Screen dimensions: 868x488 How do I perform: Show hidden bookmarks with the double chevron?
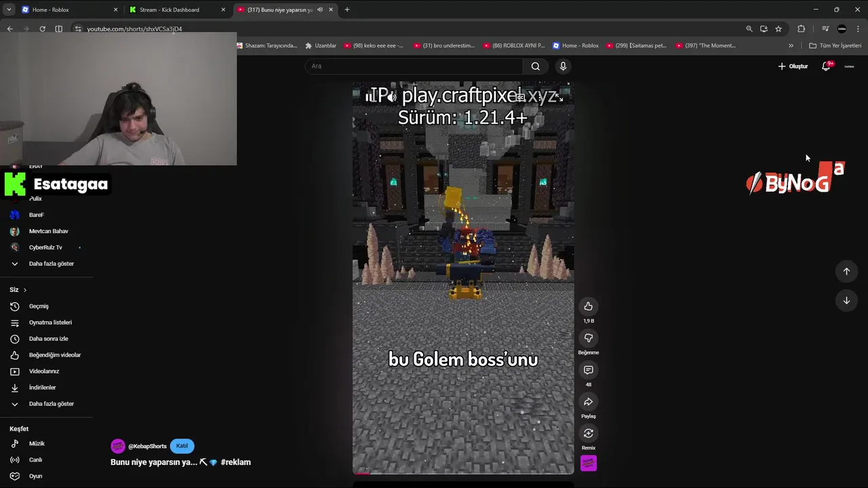pos(791,45)
